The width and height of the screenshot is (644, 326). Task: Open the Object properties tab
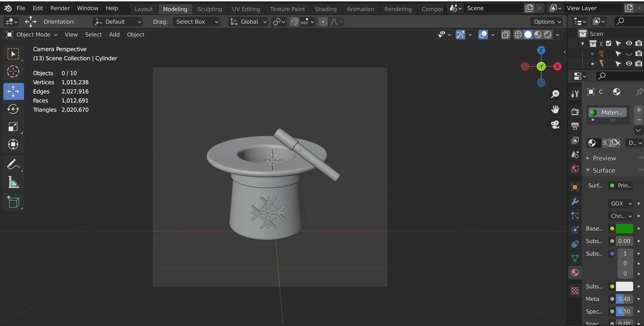[575, 187]
